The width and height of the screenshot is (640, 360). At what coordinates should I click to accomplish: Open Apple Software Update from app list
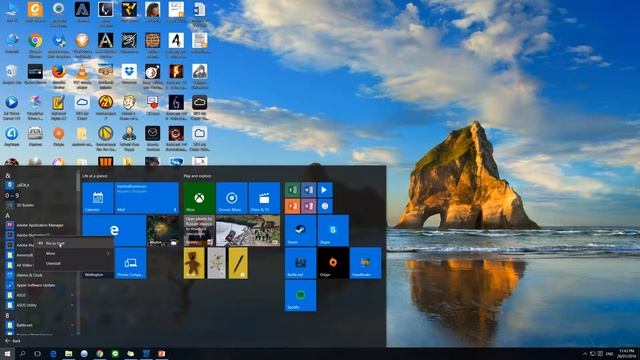coord(40,285)
